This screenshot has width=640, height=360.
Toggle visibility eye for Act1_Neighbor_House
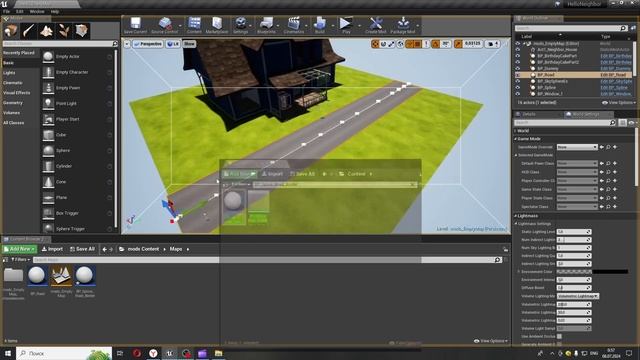(518, 50)
